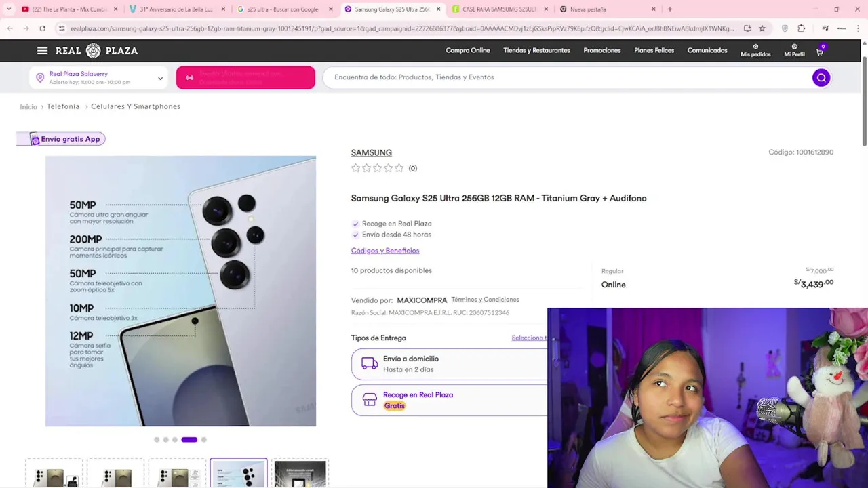Switch to CASE PARA SAMSUNG S25 tab

[x=500, y=9]
